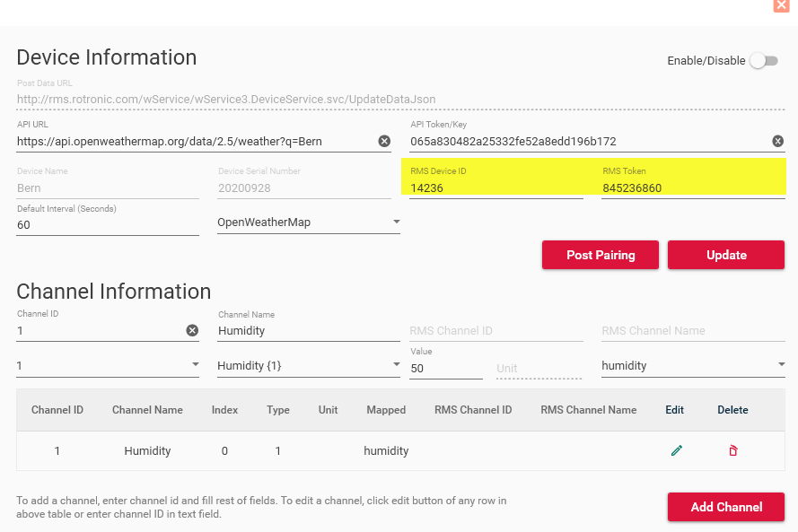Screen dimensions: 798x532
Task: Click the Default Interval seconds field
Action: point(108,225)
